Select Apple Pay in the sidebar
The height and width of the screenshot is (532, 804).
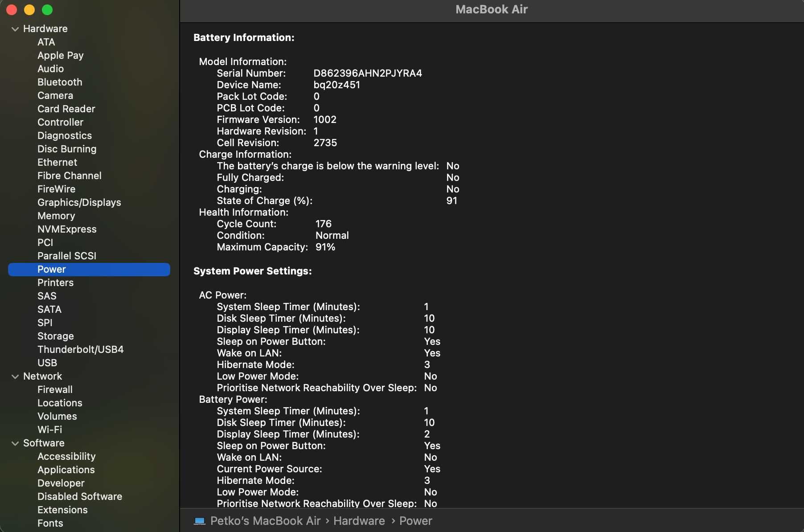pyautogui.click(x=61, y=55)
